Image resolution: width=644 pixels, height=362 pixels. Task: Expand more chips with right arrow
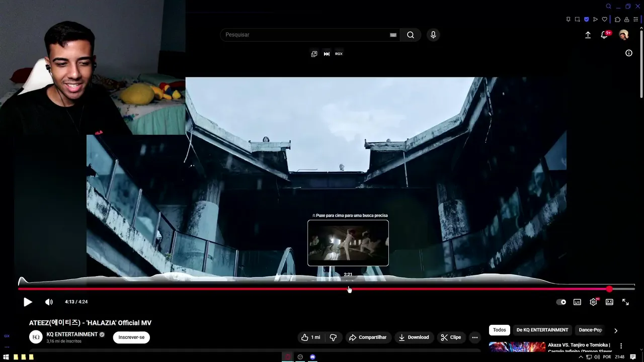point(615,330)
